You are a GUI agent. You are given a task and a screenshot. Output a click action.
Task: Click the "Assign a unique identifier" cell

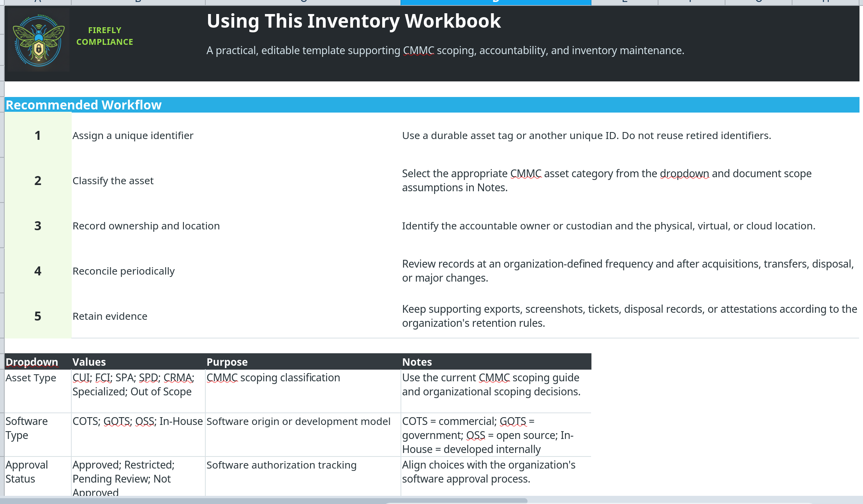pyautogui.click(x=236, y=136)
